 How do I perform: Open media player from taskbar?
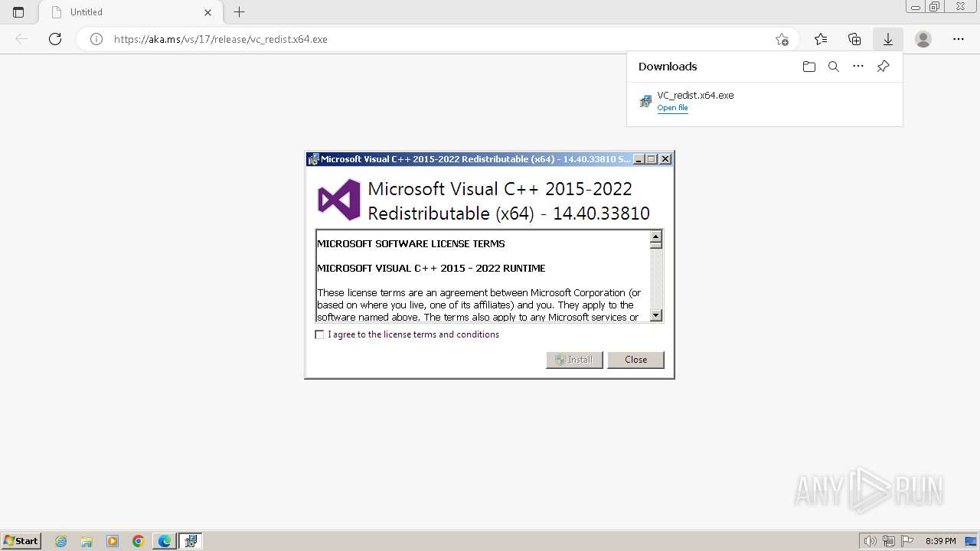click(x=113, y=541)
